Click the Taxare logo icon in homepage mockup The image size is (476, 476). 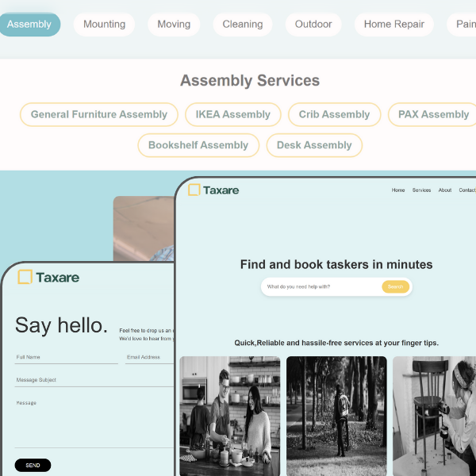[194, 190]
